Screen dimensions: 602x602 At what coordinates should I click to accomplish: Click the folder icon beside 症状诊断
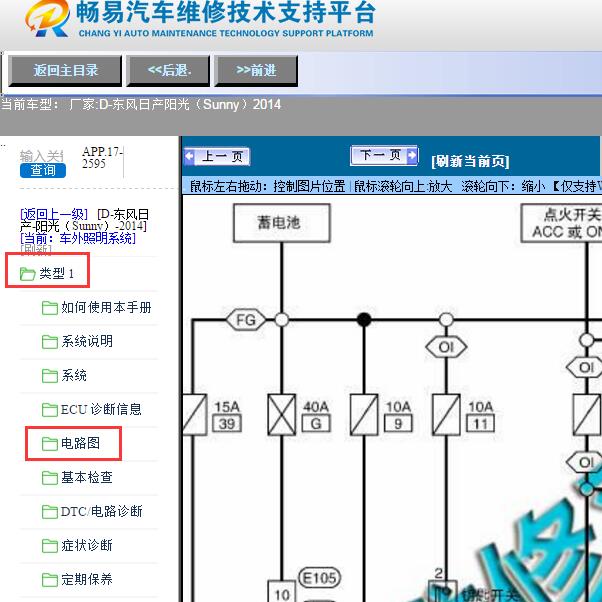click(x=50, y=546)
